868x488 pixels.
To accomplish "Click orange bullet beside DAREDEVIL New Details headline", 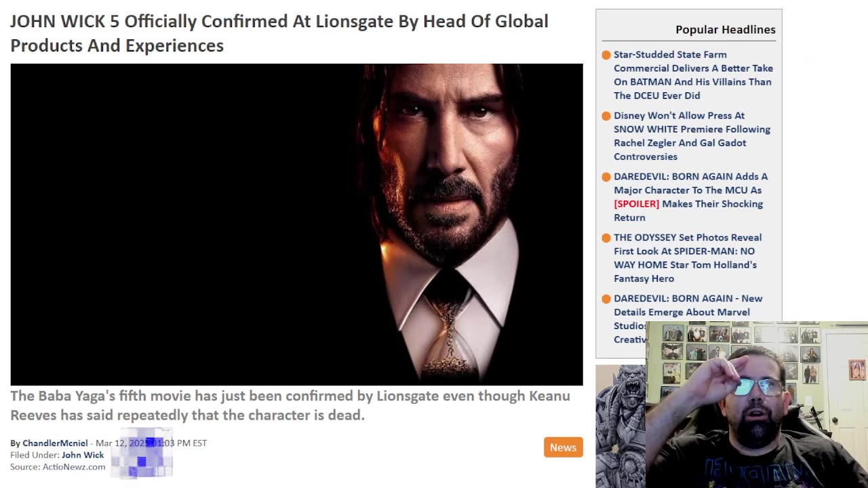I will click(x=606, y=299).
